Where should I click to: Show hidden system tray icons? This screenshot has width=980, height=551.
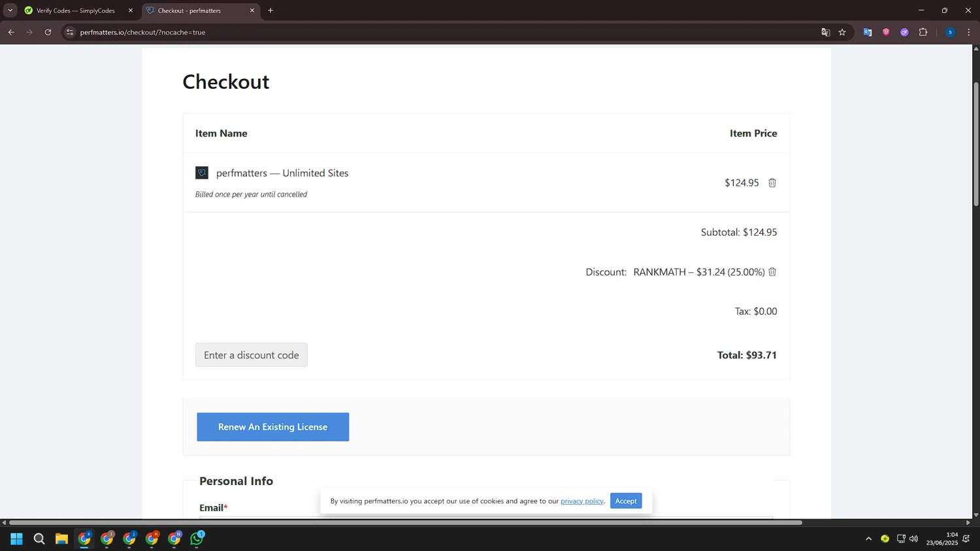[868, 539]
